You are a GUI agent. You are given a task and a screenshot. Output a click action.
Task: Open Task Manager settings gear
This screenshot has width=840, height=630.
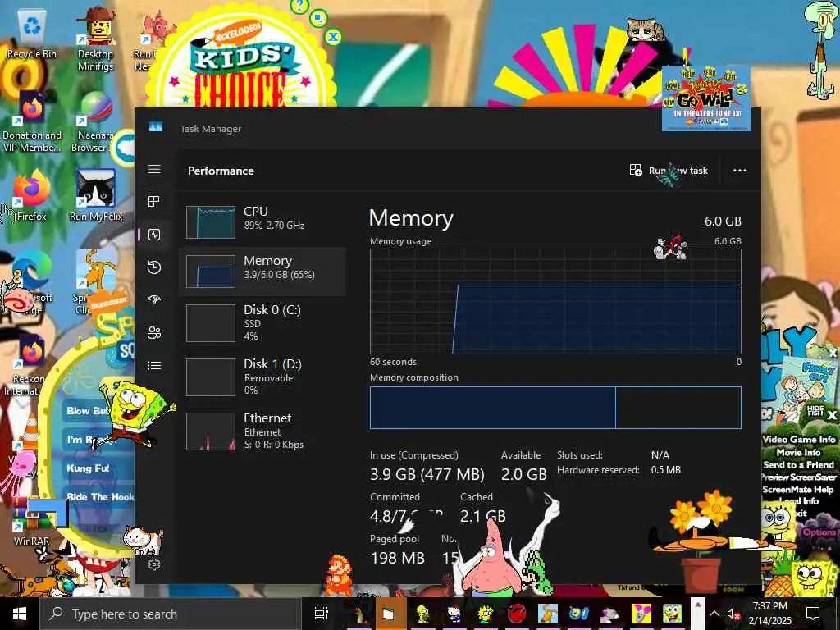(154, 564)
